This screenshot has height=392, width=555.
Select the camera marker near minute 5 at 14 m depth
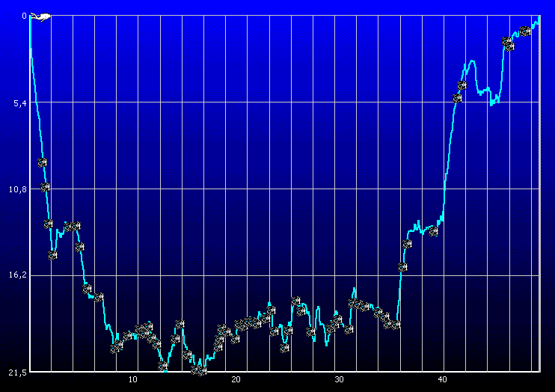point(79,247)
